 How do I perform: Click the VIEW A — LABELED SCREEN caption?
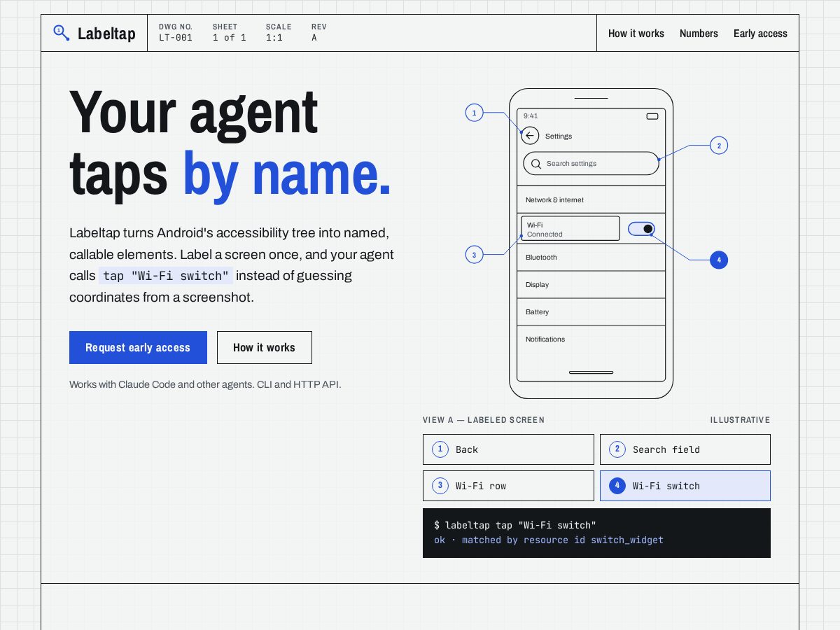484,420
